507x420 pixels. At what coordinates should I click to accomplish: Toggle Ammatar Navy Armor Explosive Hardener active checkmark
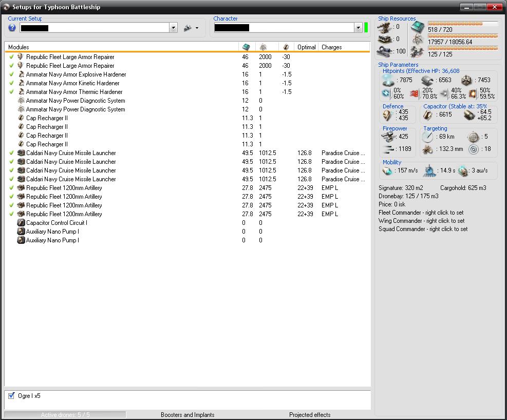click(x=12, y=74)
